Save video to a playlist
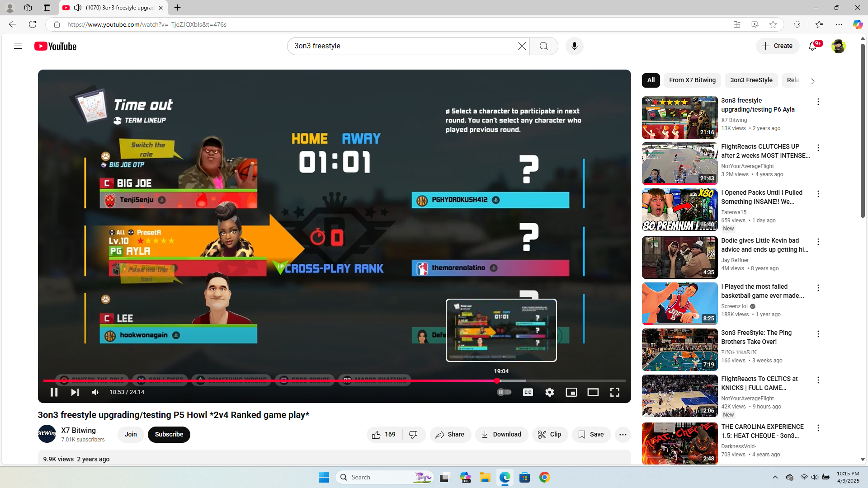The width and height of the screenshot is (868, 488). pyautogui.click(x=591, y=435)
